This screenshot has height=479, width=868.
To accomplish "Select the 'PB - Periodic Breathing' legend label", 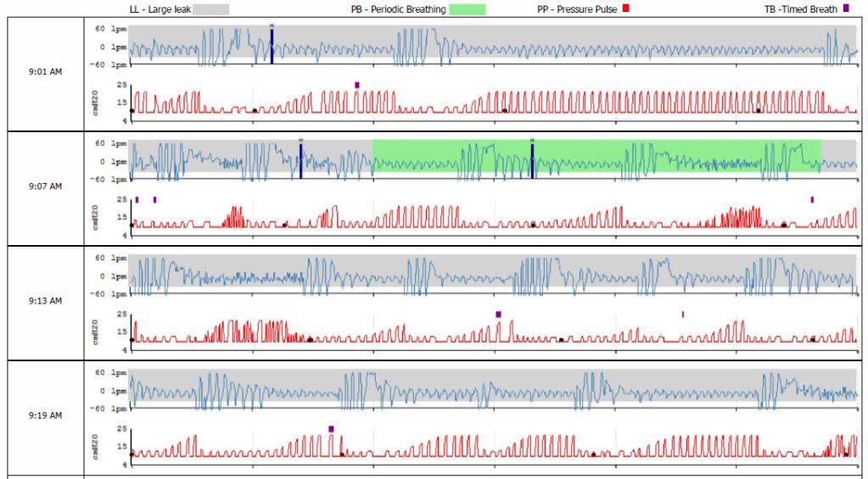I will point(398,9).
